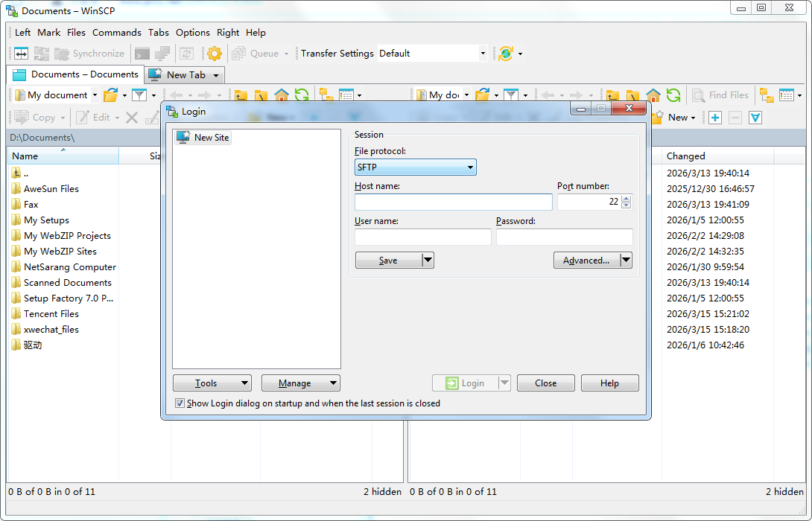Click the globe session sync icon
The width and height of the screenshot is (812, 521).
tap(506, 54)
